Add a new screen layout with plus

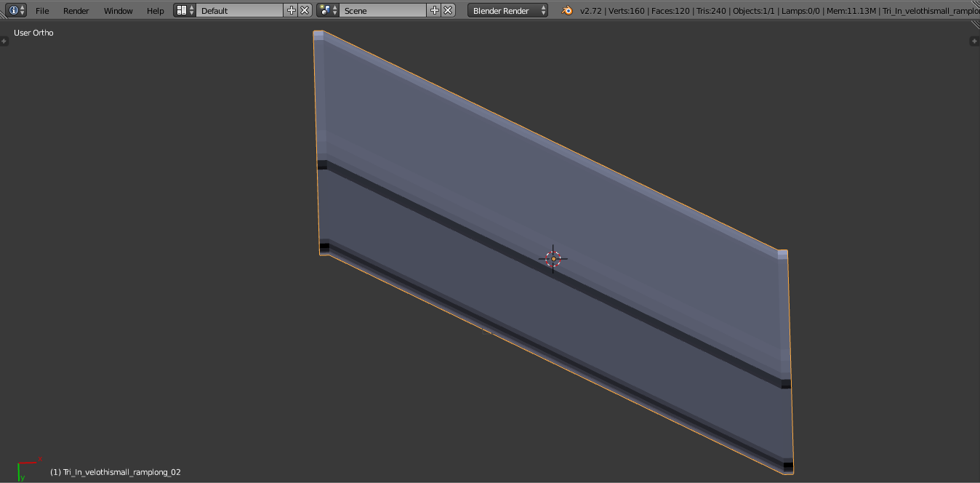click(x=292, y=10)
